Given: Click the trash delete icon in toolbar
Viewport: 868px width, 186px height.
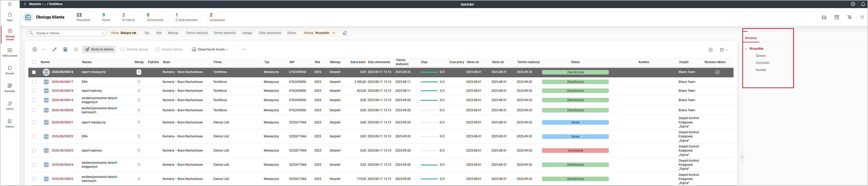Looking at the screenshot, I should pos(65,50).
